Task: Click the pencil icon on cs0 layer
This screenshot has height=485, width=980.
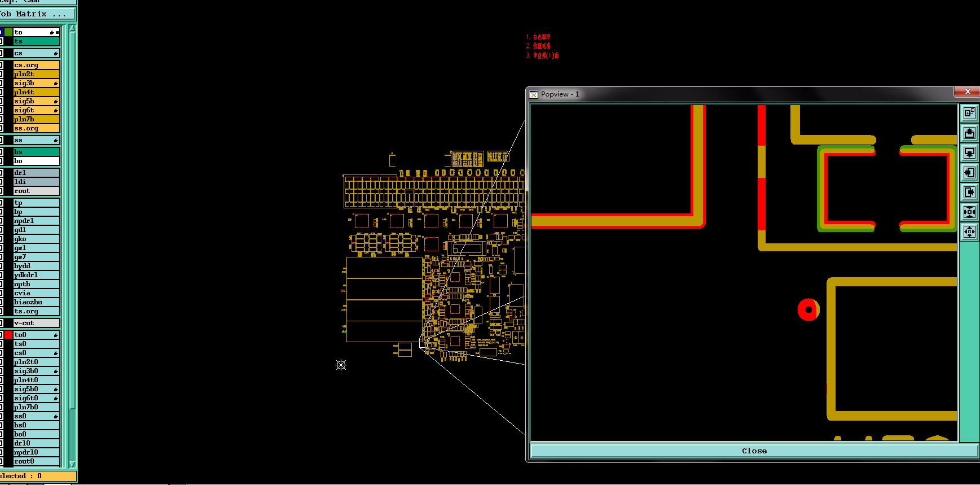Action: click(x=56, y=353)
